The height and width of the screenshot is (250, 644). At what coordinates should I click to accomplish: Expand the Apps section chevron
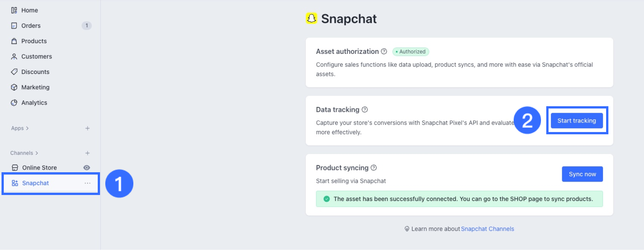pyautogui.click(x=27, y=128)
